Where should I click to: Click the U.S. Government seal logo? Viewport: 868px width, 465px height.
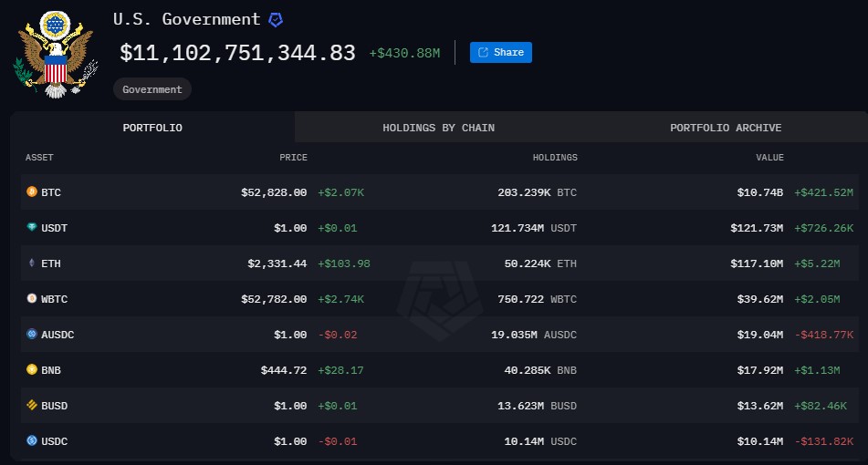(x=54, y=53)
